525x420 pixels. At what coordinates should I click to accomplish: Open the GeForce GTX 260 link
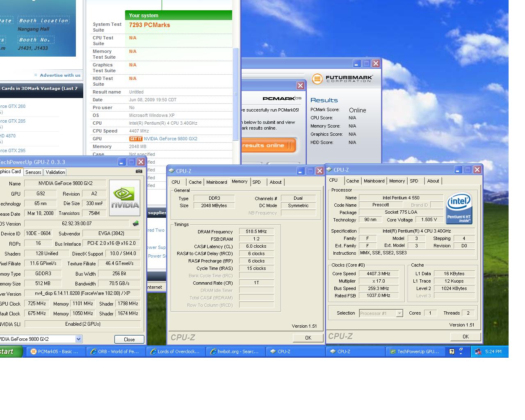(13, 106)
